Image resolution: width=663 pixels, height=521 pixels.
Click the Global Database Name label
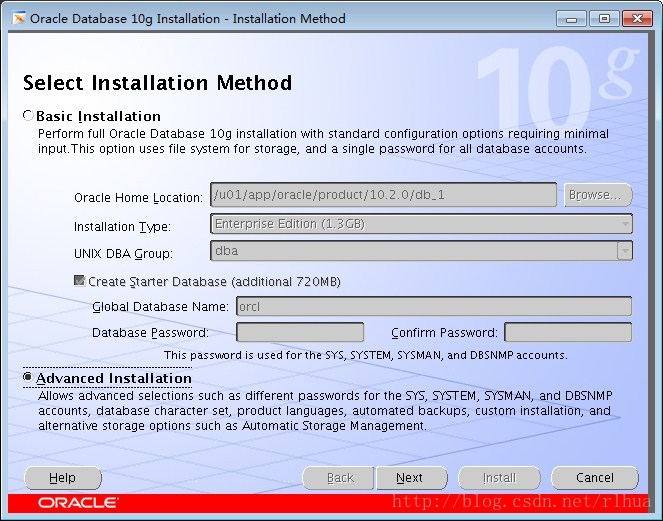tap(160, 307)
